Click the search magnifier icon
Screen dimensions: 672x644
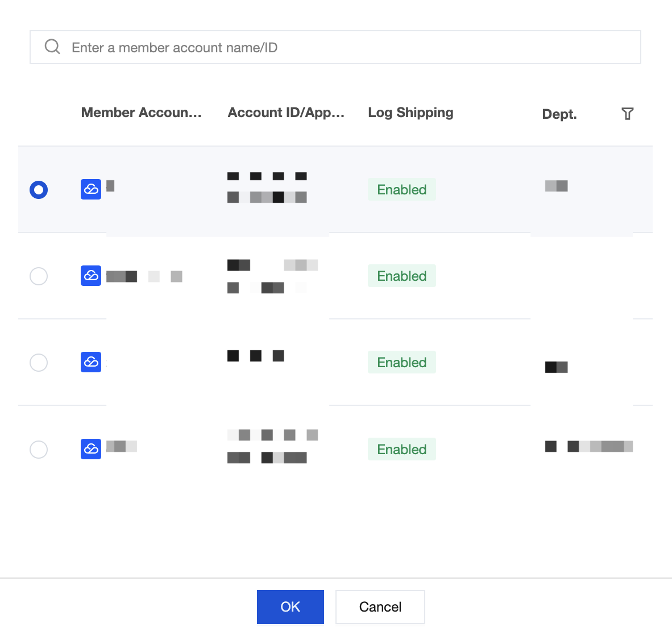52,47
